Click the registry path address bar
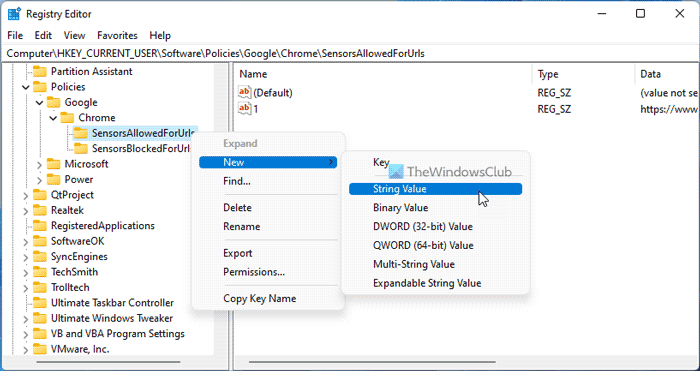The width and height of the screenshot is (700, 371). click(x=350, y=54)
